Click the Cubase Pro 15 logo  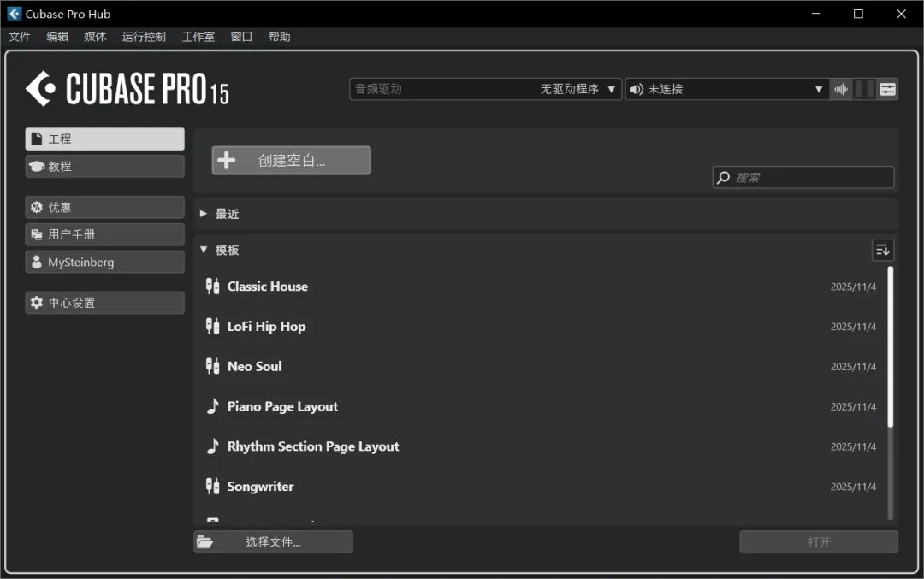pos(127,89)
